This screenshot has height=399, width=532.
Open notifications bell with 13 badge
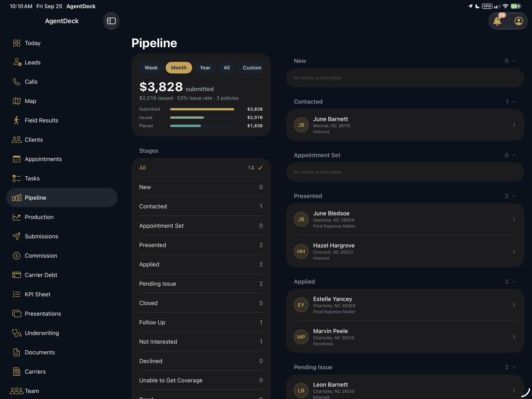pos(498,20)
